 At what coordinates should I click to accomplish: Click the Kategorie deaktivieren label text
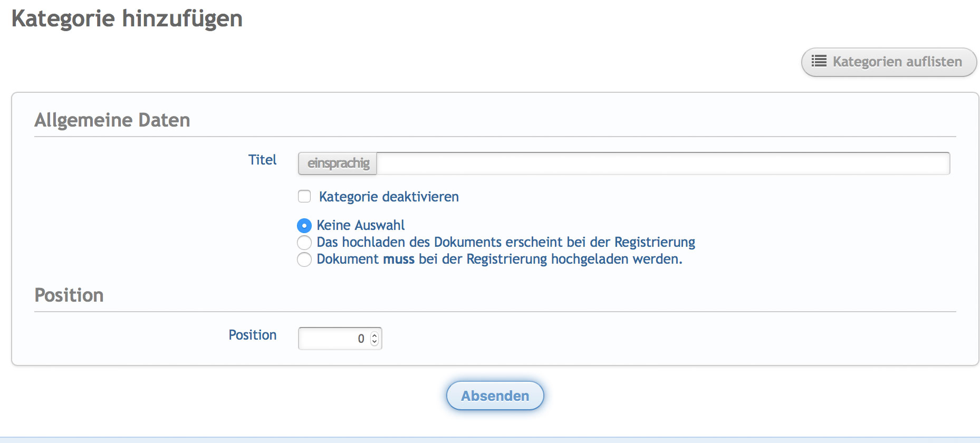(x=389, y=197)
